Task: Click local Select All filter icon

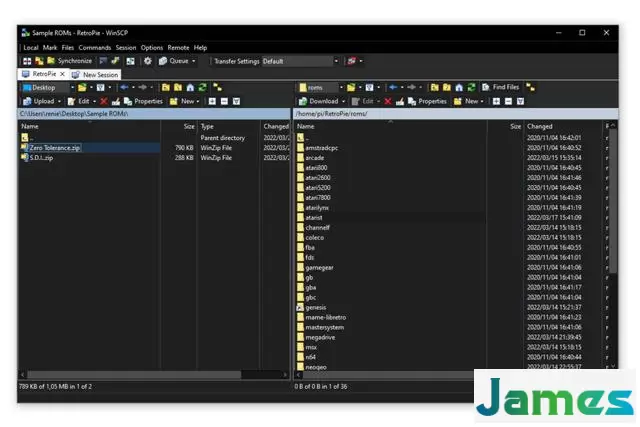Action: [236, 101]
